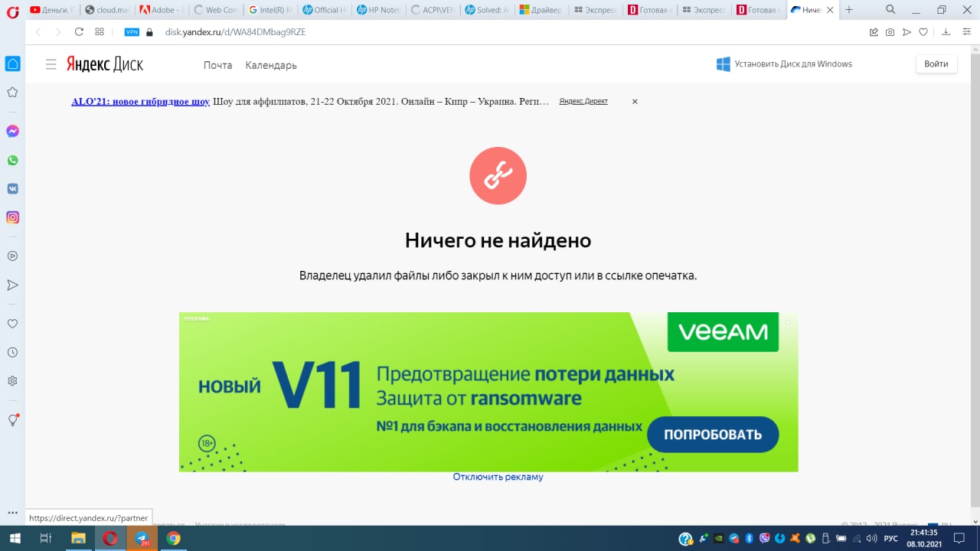Open the Speed Dial tiles icon
This screenshot has width=980, height=551.
100,32
